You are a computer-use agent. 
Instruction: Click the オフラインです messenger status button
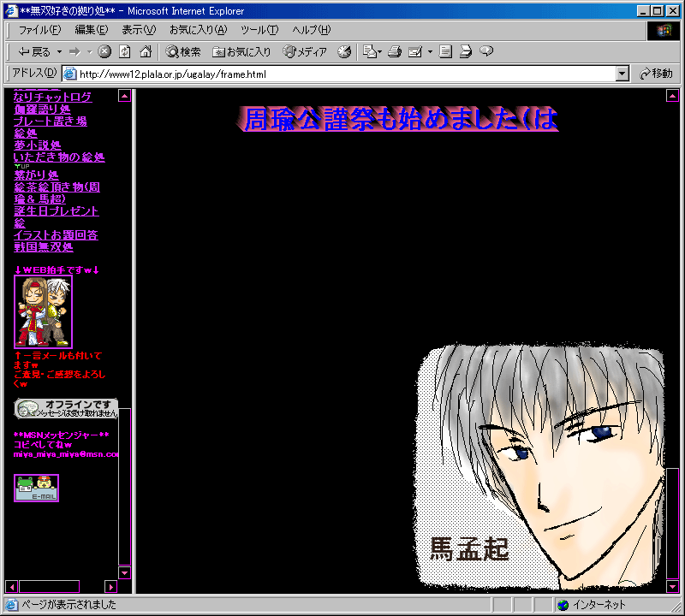(x=66, y=409)
